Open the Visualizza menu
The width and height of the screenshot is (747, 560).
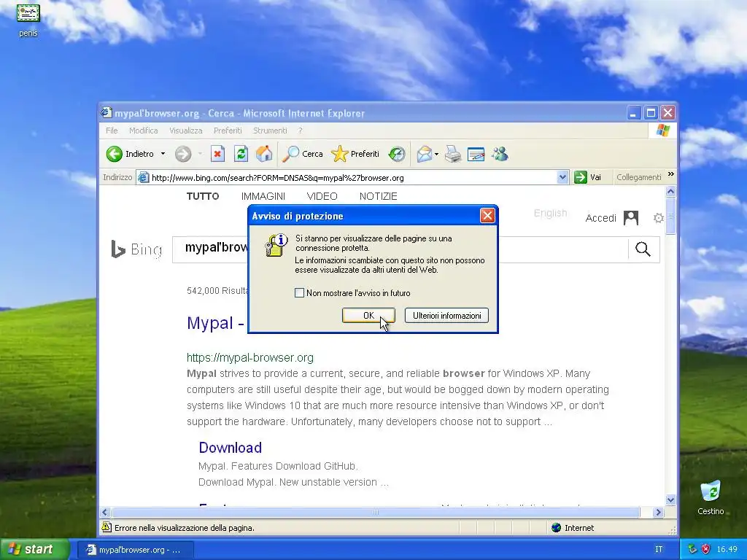[186, 131]
